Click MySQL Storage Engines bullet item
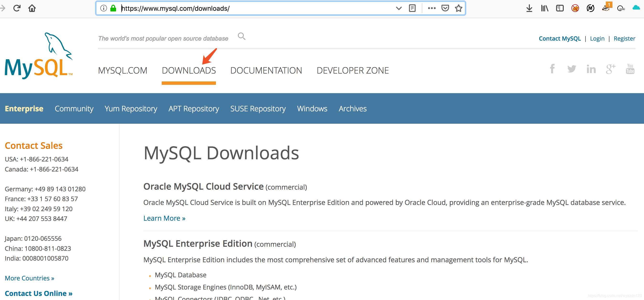This screenshot has height=300, width=644. (x=225, y=287)
